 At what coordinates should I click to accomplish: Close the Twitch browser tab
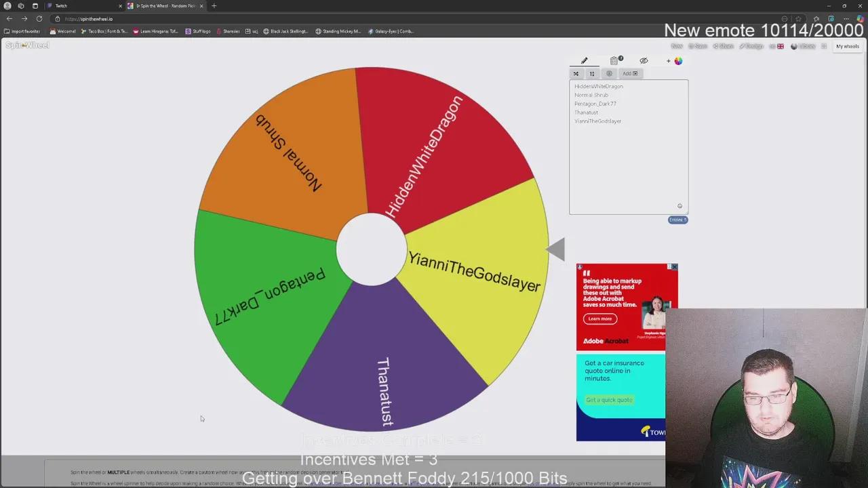tap(121, 6)
